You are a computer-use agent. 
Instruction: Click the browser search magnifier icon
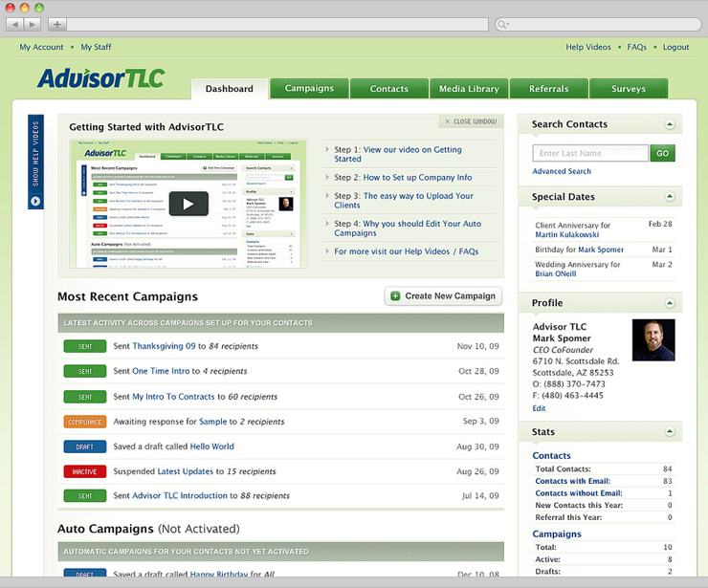coord(501,24)
